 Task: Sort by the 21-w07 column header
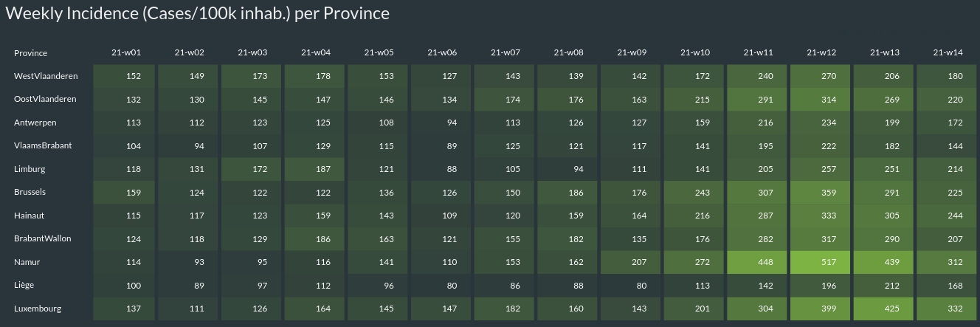(x=505, y=52)
